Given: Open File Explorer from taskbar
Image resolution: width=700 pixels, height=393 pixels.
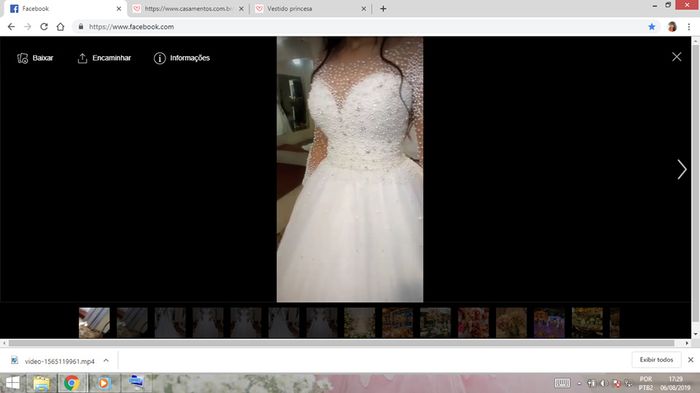Looking at the screenshot, I should tap(42, 383).
